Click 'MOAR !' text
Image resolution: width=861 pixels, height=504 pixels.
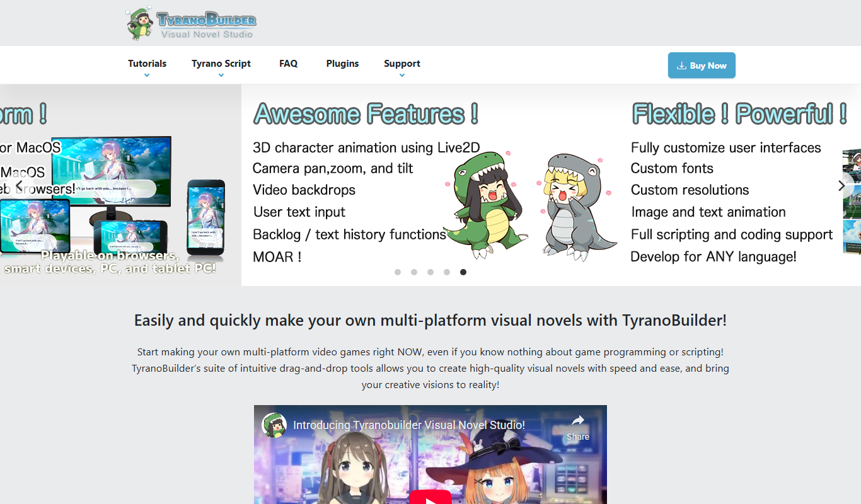(277, 256)
